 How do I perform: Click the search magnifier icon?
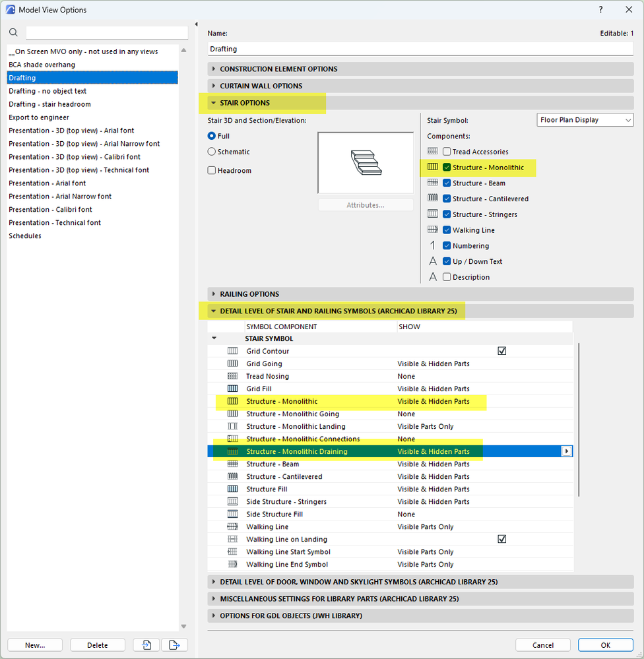point(13,32)
